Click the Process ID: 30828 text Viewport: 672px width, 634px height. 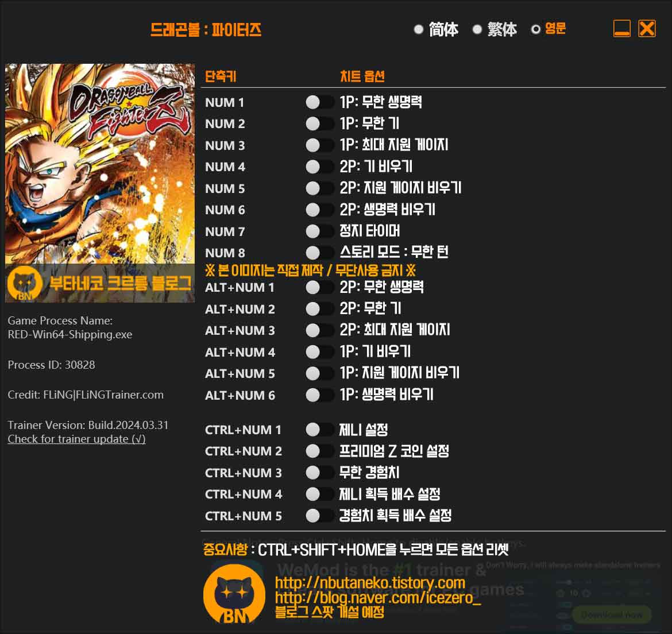[52, 365]
